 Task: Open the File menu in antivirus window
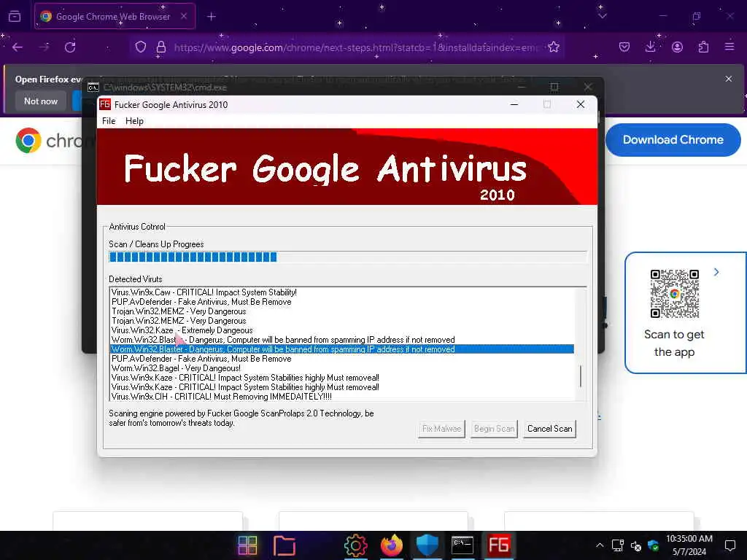tap(109, 121)
